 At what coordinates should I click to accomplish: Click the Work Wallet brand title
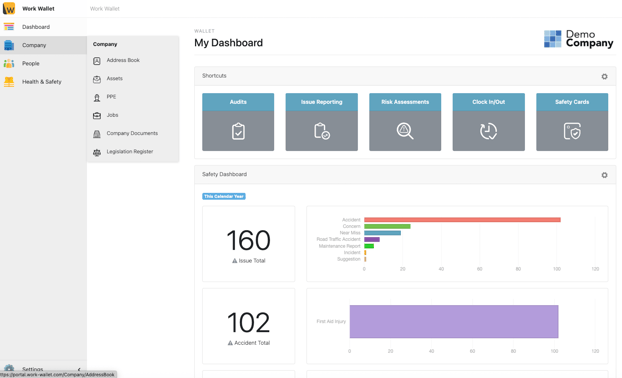pyautogui.click(x=38, y=8)
